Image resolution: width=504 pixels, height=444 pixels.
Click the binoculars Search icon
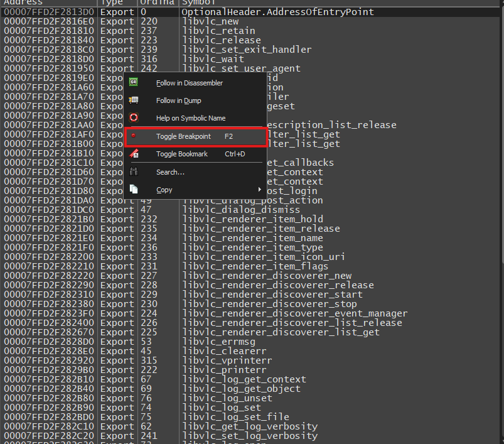pyautogui.click(x=134, y=171)
